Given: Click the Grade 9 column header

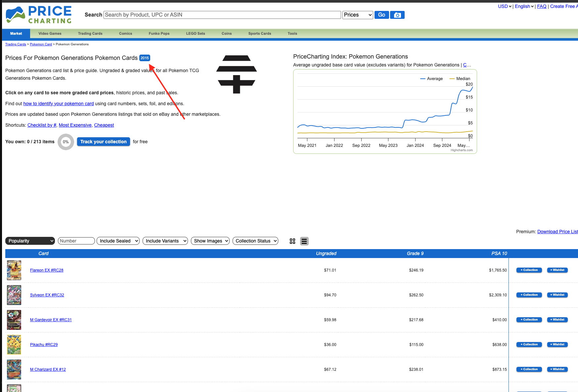Looking at the screenshot, I should [415, 253].
